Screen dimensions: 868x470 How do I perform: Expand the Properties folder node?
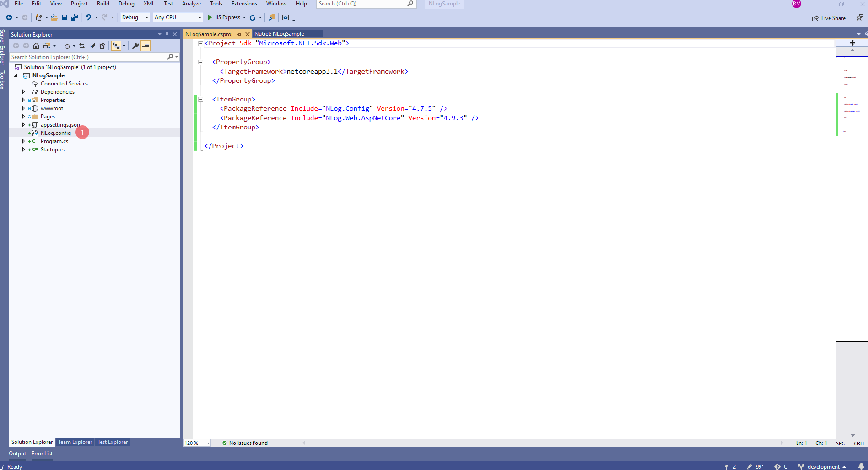(24, 100)
